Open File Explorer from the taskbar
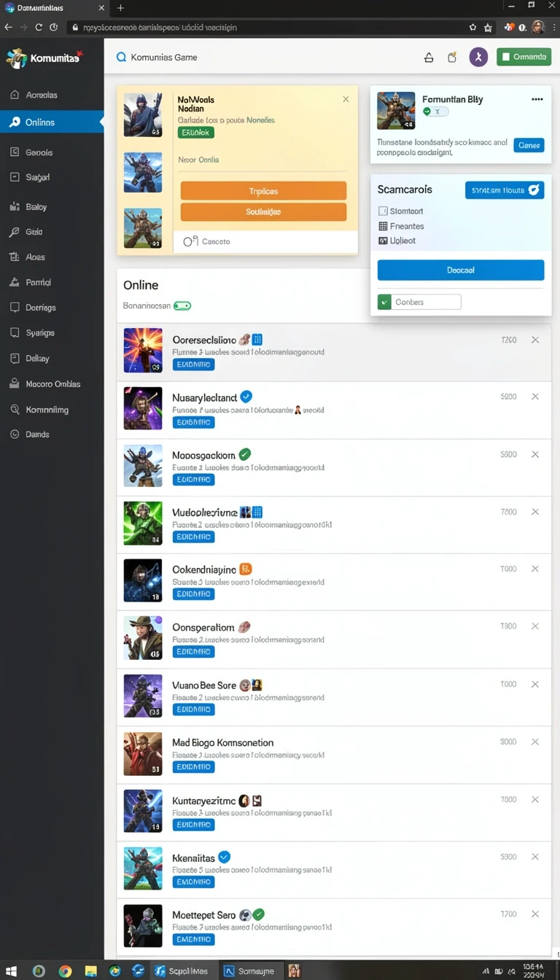 90,971
